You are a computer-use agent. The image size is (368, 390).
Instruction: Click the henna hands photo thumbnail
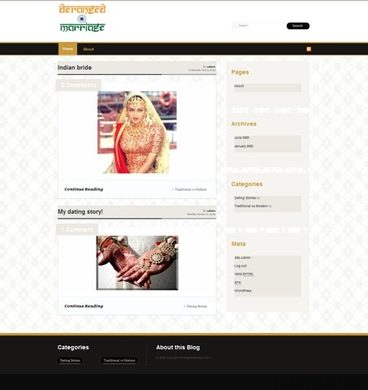click(x=137, y=263)
